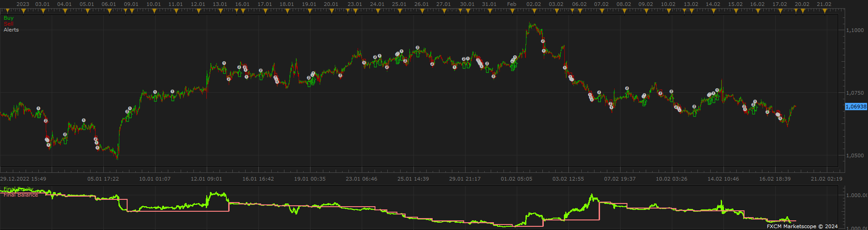The width and height of the screenshot is (868, 230).
Task: Click the 12.01 09:01 time label
Action: coord(207,179)
